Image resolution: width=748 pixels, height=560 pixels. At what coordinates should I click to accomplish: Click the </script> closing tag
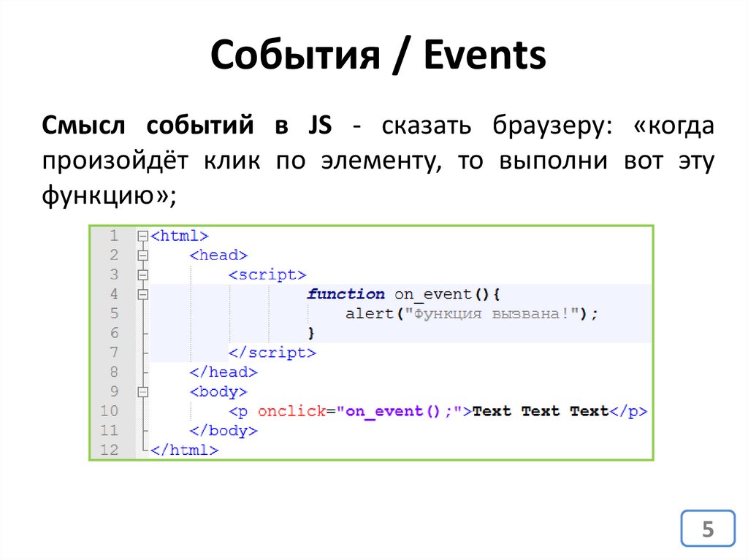272,353
